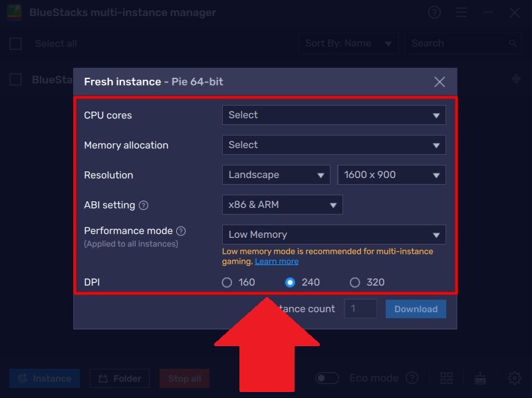Open BlueStacks settings gear icon
The image size is (532, 398).
tap(514, 378)
